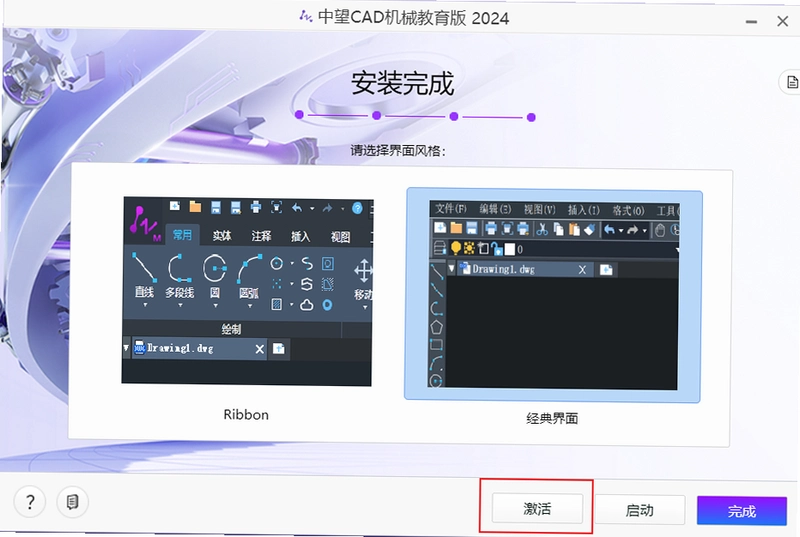Click the 完成 finish button
The image size is (800, 537).
742,510
